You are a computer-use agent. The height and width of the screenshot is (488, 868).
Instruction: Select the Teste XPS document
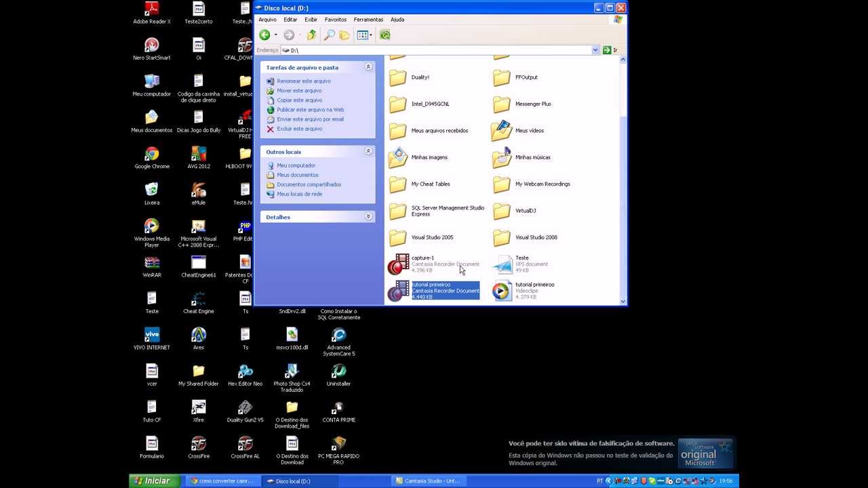coord(502,264)
